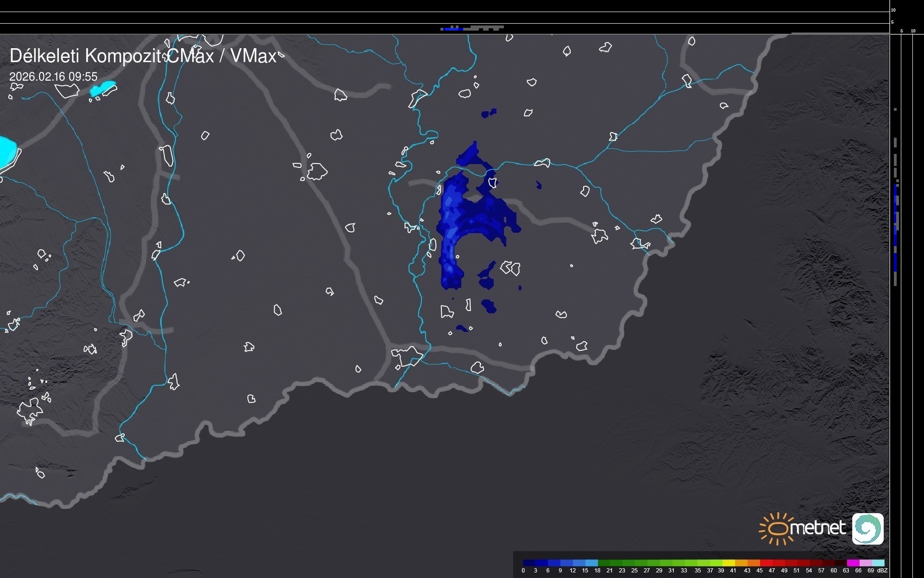Click the bright red 45 dBZ swatch
924x578 pixels.
[x=766, y=563]
